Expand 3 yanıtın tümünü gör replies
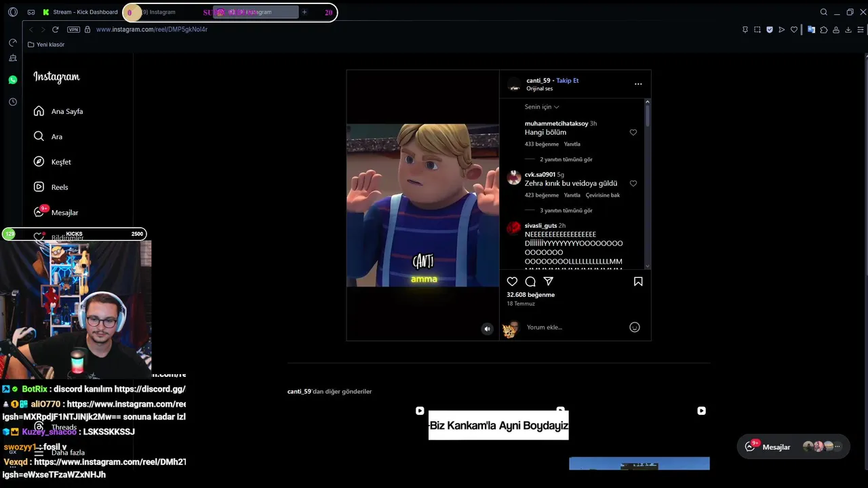 566,210
